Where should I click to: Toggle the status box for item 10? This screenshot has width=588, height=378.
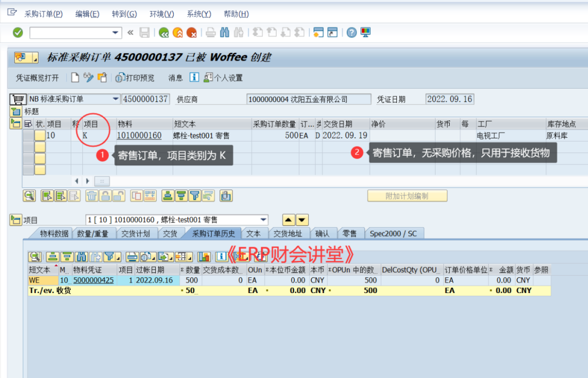click(x=40, y=136)
